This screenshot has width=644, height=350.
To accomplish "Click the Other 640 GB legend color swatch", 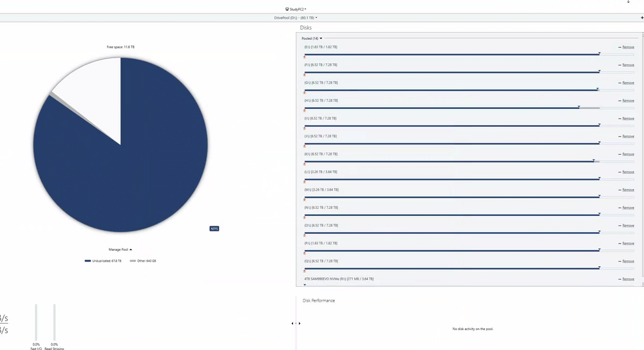I will pyautogui.click(x=133, y=261).
